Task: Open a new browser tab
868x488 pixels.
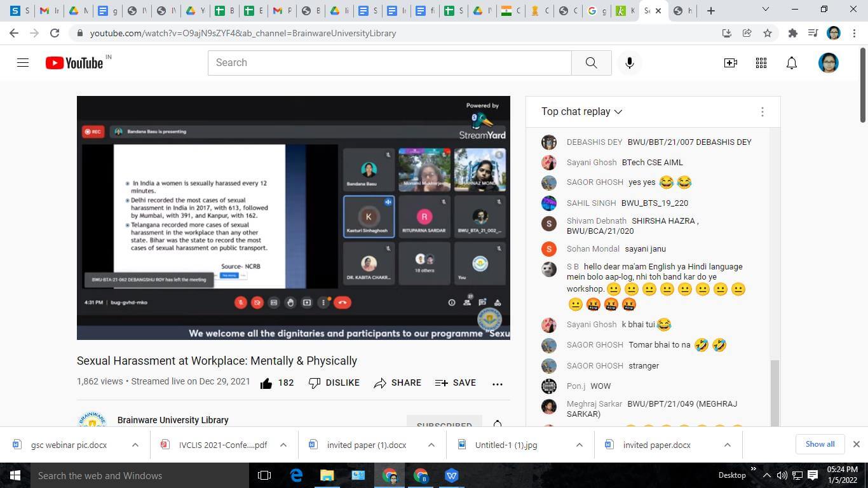Action: point(710,11)
